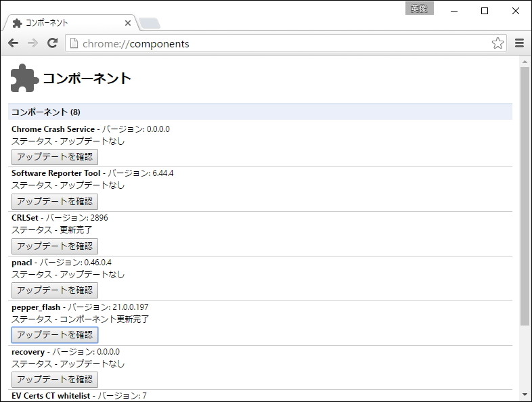The height and width of the screenshot is (402, 532).
Task: Select the コンポーネント browser tab
Action: pos(70,23)
